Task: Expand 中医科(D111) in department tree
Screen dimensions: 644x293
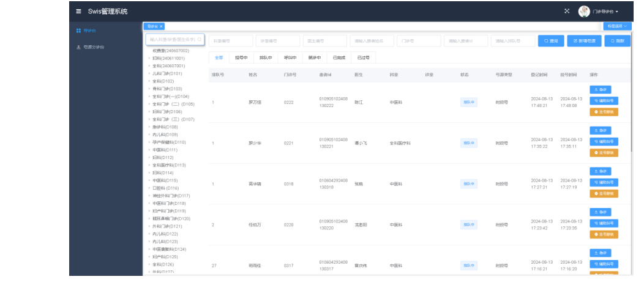Action: pyautogui.click(x=149, y=150)
